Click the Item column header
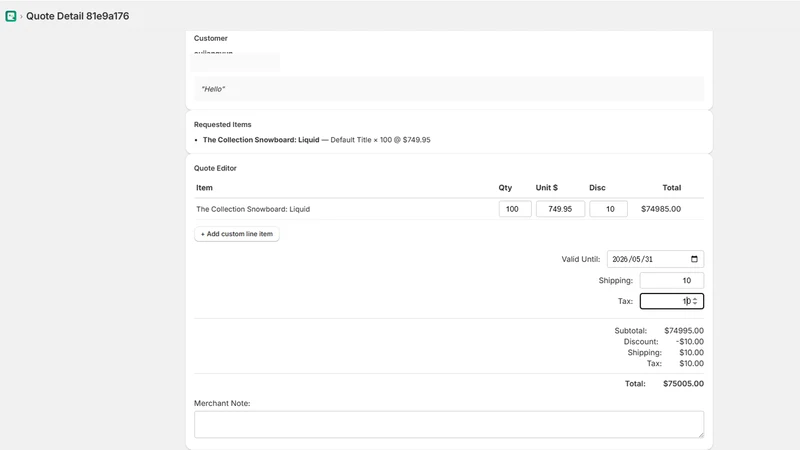This screenshot has width=800, height=450. (204, 188)
